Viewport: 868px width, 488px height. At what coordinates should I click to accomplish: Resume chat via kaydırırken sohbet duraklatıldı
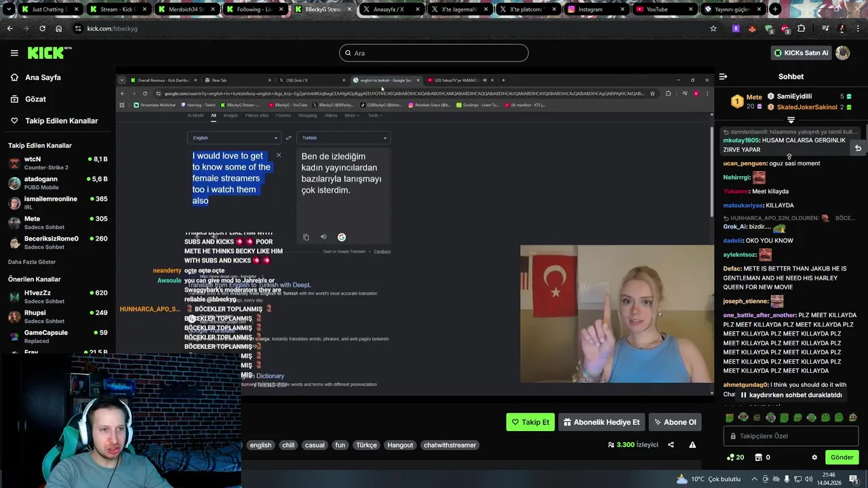(791, 395)
